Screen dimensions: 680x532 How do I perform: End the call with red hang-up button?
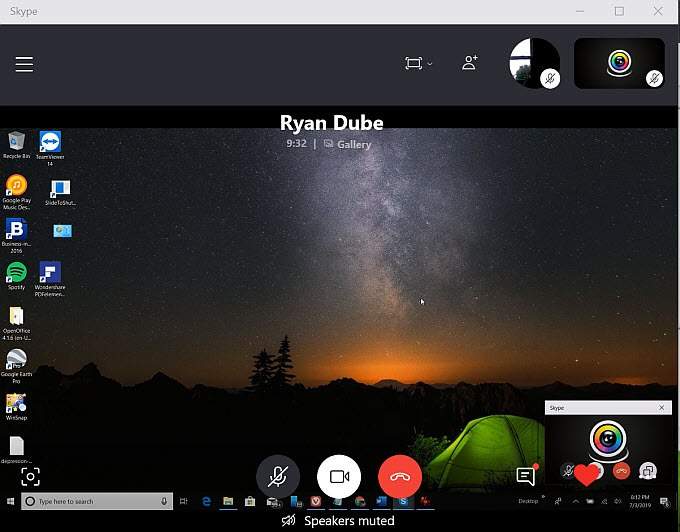coord(400,477)
